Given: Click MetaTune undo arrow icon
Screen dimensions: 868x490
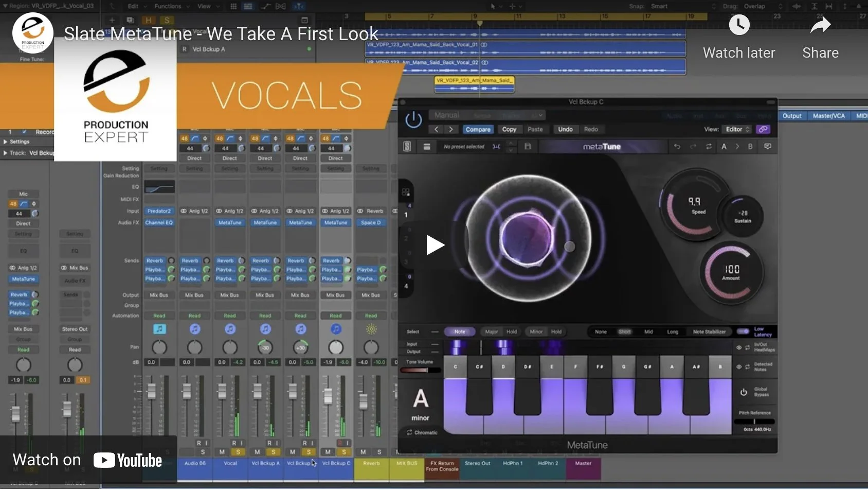Looking at the screenshot, I should tap(677, 147).
